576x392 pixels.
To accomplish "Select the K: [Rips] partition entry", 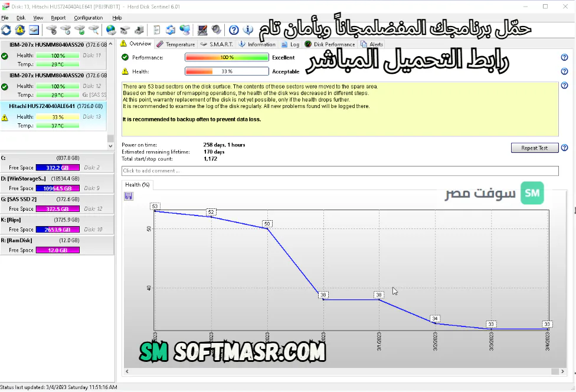I will coord(57,224).
